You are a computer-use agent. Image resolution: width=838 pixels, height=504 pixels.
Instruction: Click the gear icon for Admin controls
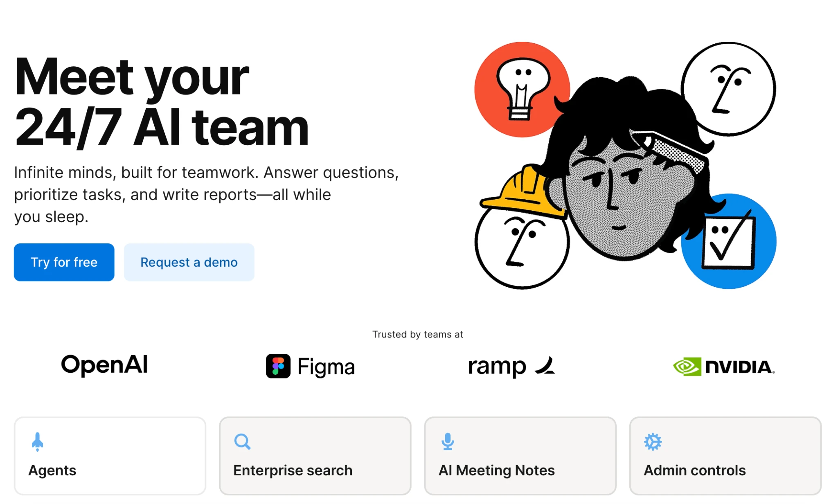[x=653, y=442]
